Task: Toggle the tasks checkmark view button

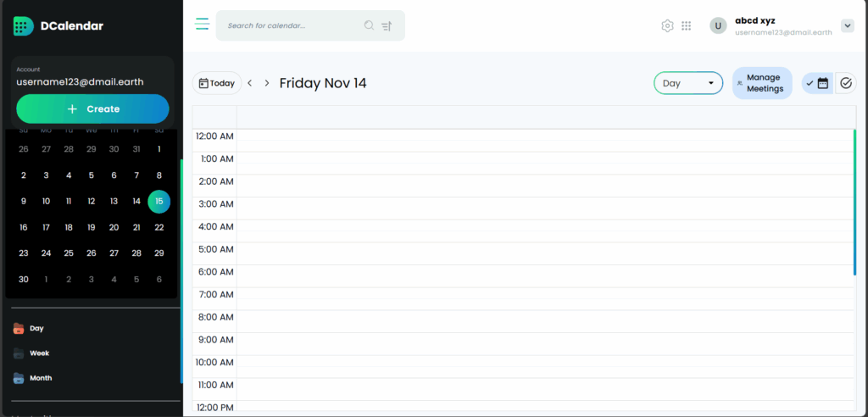Action: (x=845, y=83)
